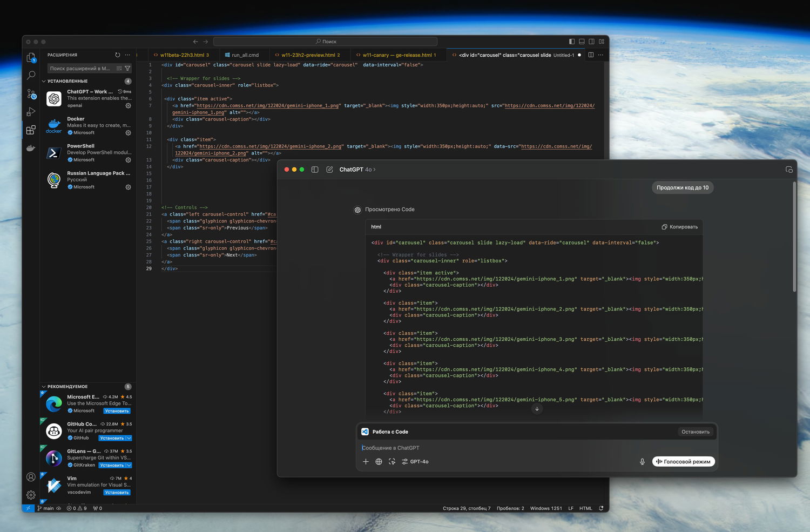810x532 pixels.
Task: Collapse the РЕКОМЕНДУЕМОЕ extensions section
Action: (x=44, y=387)
